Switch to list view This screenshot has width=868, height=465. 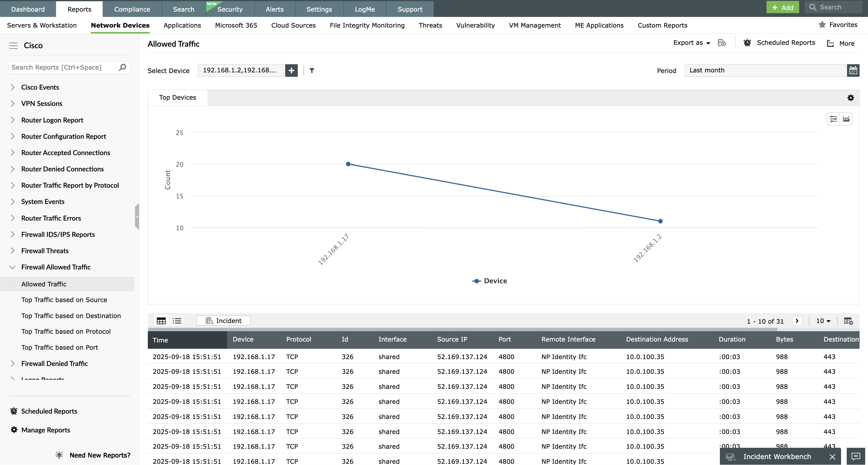[x=177, y=321]
